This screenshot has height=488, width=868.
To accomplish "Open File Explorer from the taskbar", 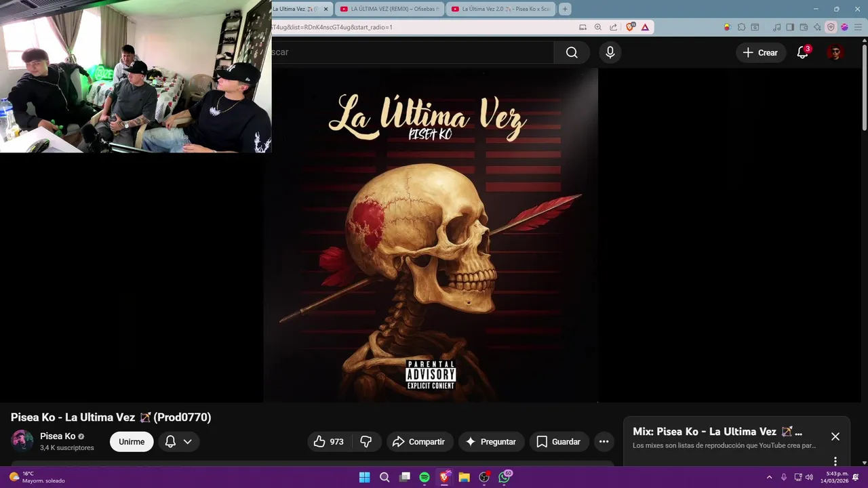I will (465, 477).
